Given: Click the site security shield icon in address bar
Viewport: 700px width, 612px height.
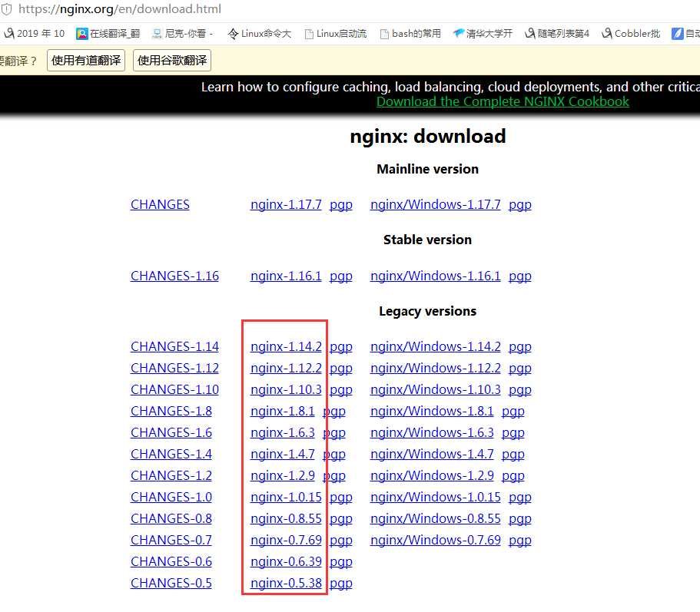Looking at the screenshot, I should click(7, 9).
